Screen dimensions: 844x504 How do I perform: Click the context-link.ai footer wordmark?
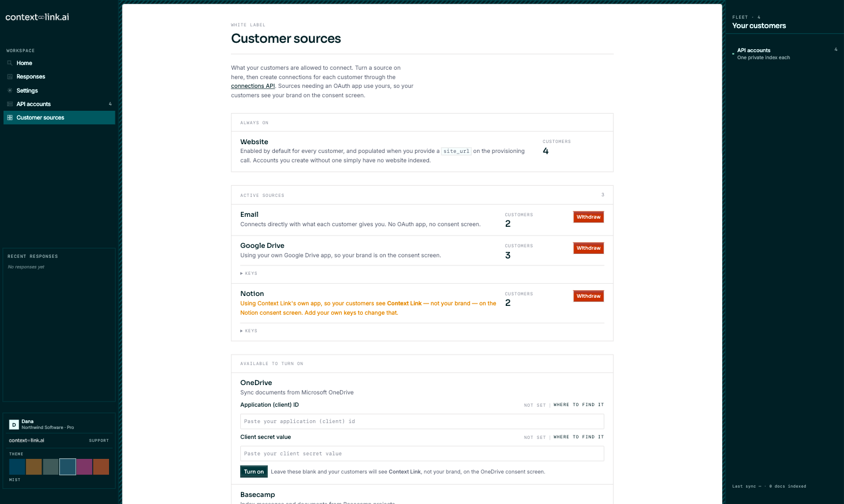[26, 440]
